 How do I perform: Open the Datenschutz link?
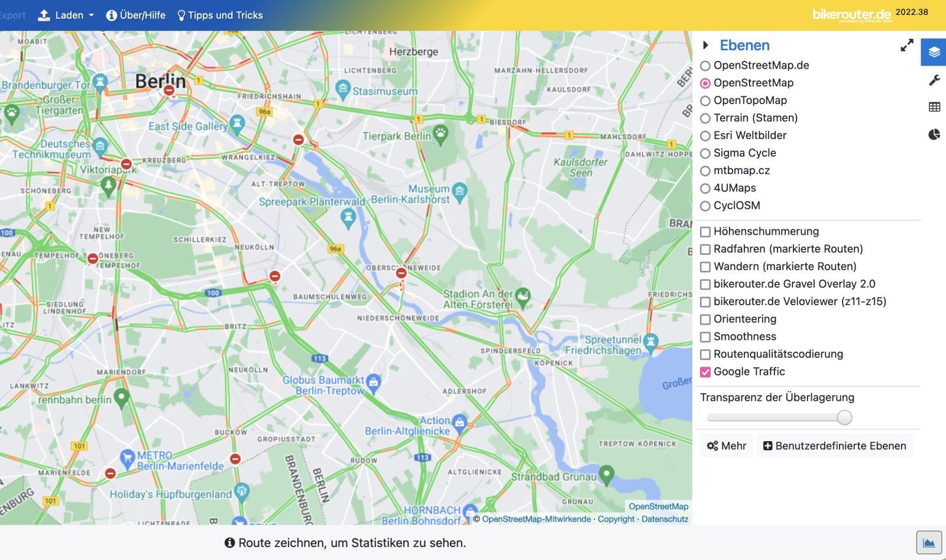[665, 519]
